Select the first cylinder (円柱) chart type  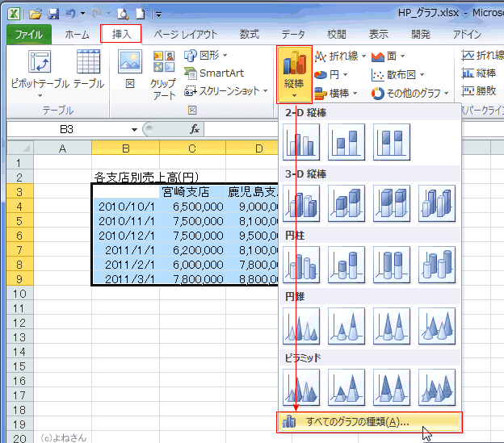302,265
